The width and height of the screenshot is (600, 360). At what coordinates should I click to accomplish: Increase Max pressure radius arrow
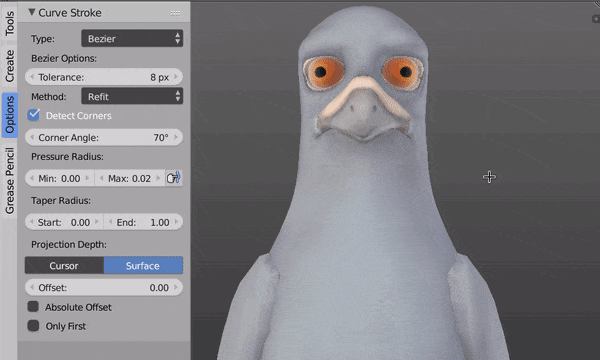coord(158,178)
